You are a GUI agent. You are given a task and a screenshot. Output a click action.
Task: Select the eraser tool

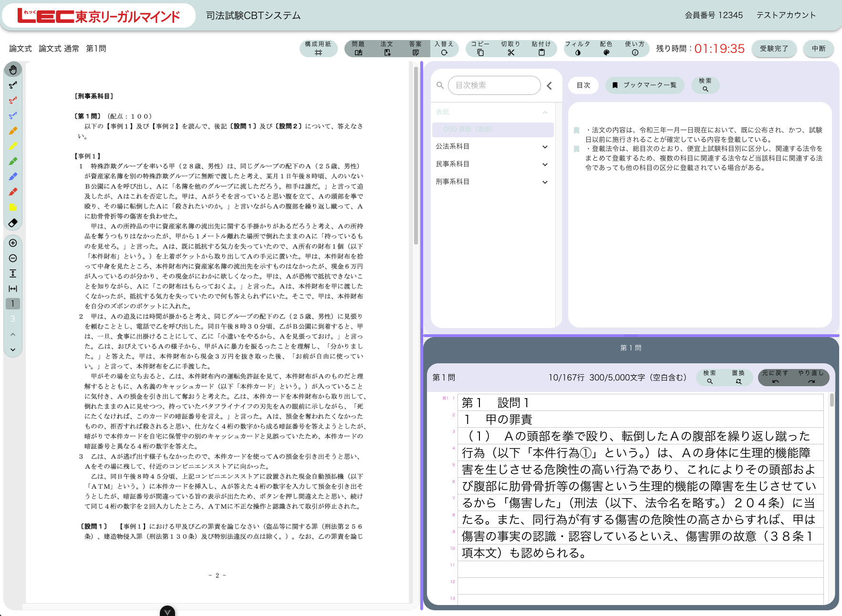13,223
